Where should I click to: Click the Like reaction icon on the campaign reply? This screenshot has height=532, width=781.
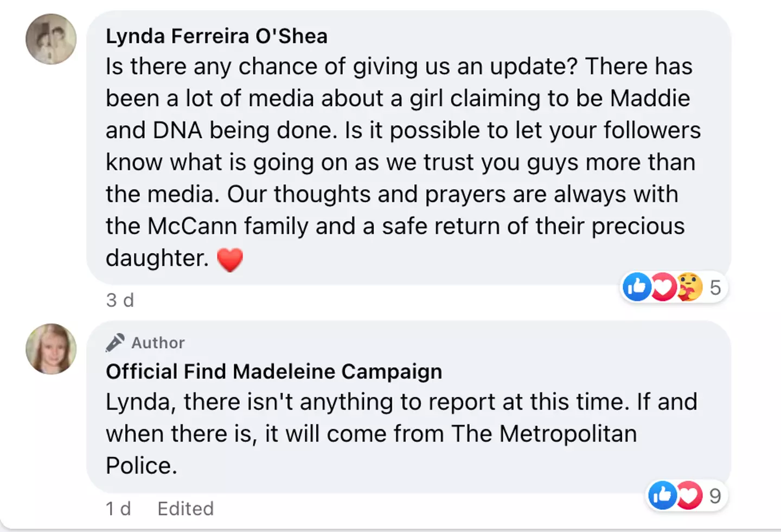pyautogui.click(x=662, y=495)
